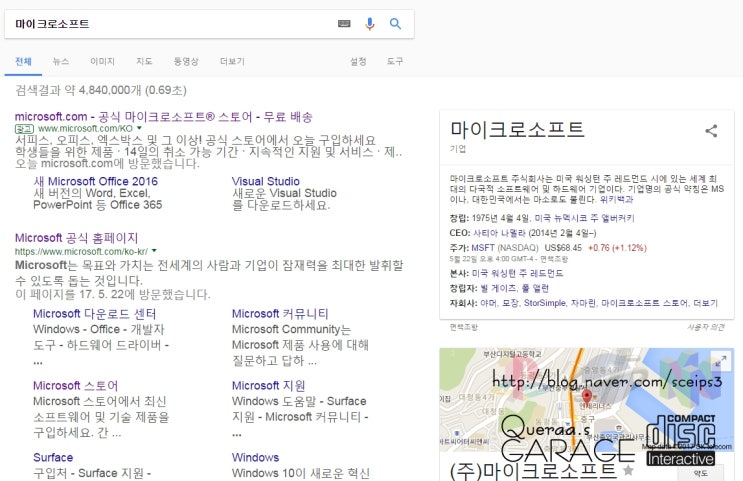743x481 pixels.
Task: Click subsidiary 야머 link
Action: pos(488,303)
